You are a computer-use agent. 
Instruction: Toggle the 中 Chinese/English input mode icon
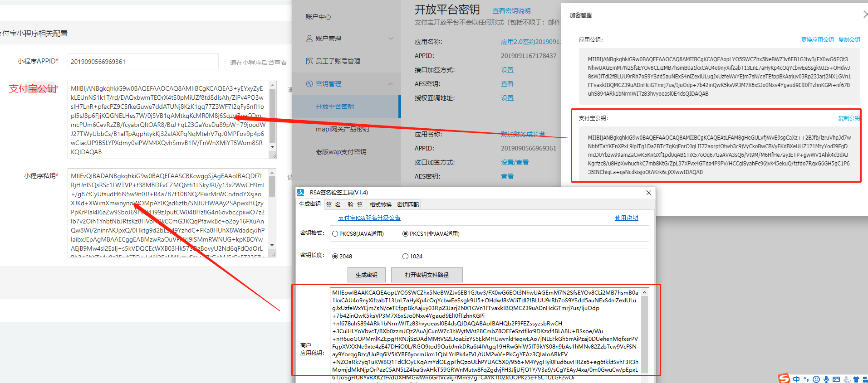[796, 379]
